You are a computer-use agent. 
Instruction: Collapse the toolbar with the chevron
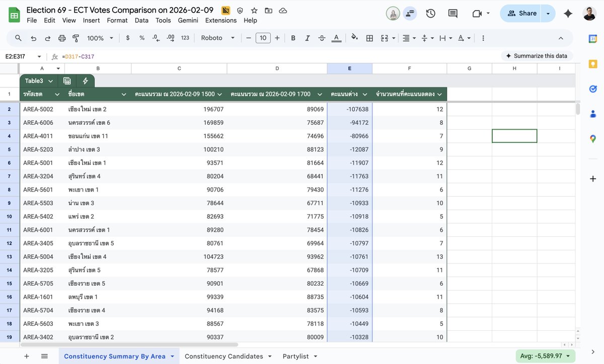(x=561, y=38)
